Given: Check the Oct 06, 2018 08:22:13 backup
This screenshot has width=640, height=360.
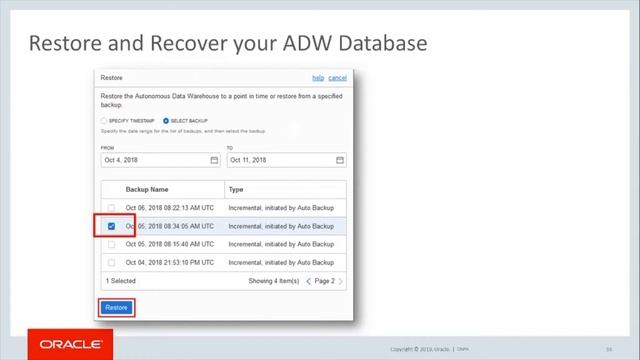Looking at the screenshot, I should (111, 208).
